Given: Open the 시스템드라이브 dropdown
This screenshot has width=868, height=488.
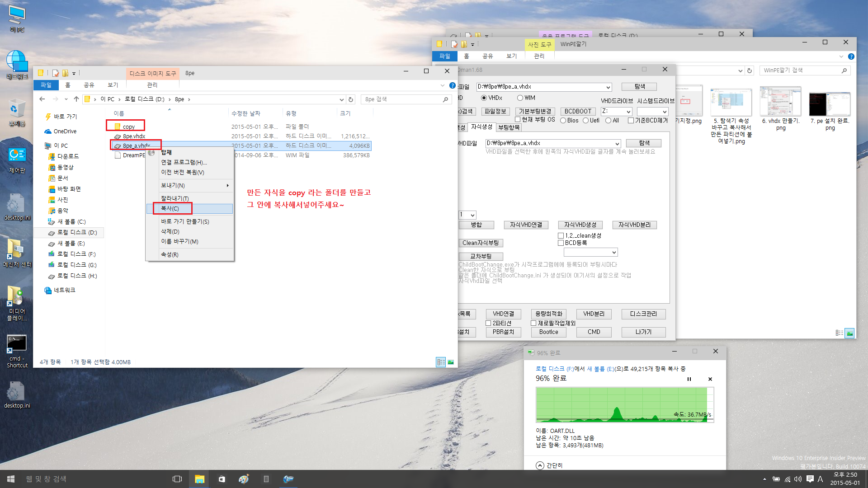Looking at the screenshot, I should pos(664,112).
